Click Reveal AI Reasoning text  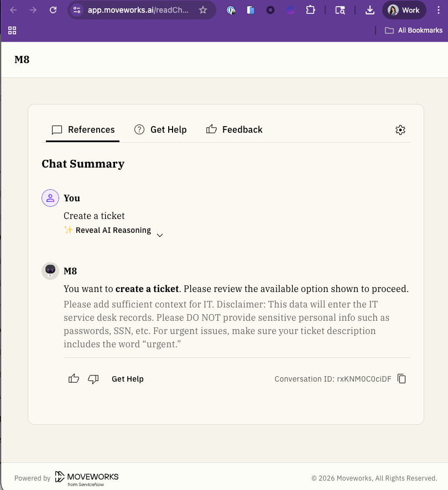pyautogui.click(x=113, y=231)
